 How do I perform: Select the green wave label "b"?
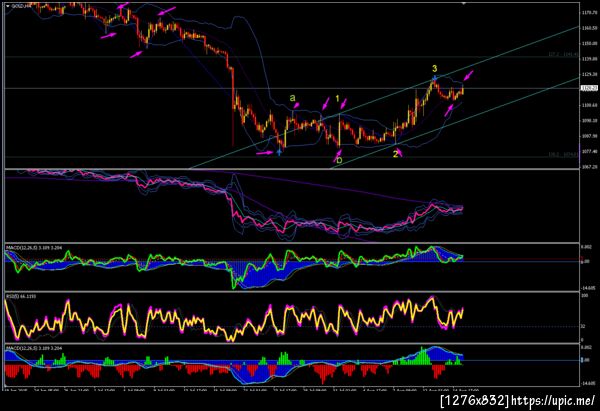(x=339, y=160)
